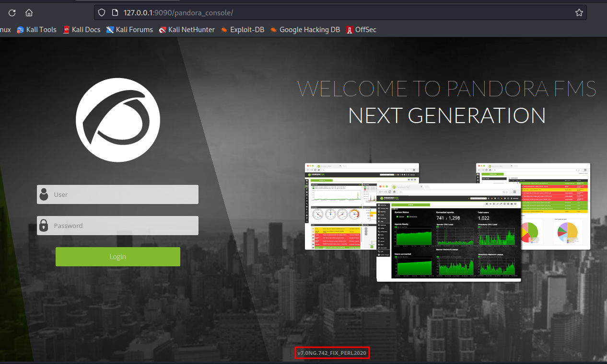The height and width of the screenshot is (364, 607).
Task: Open the site information page icon
Action: coord(115,12)
